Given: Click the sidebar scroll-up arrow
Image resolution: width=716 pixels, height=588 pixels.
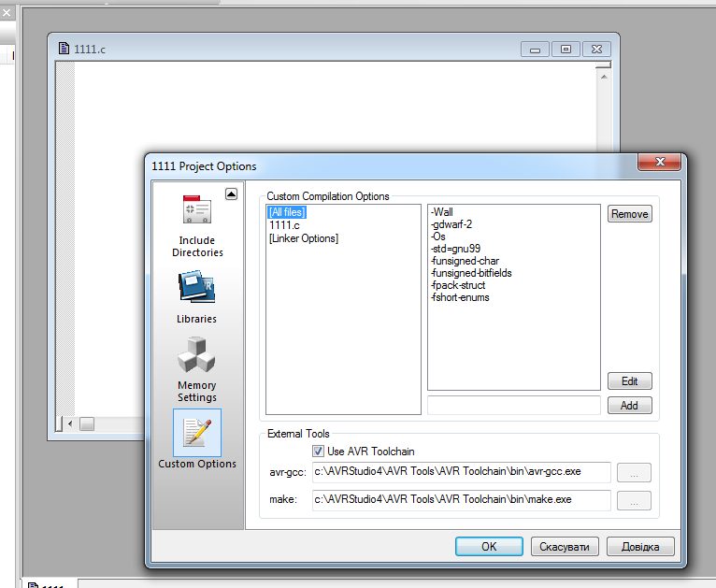Looking at the screenshot, I should (x=232, y=194).
